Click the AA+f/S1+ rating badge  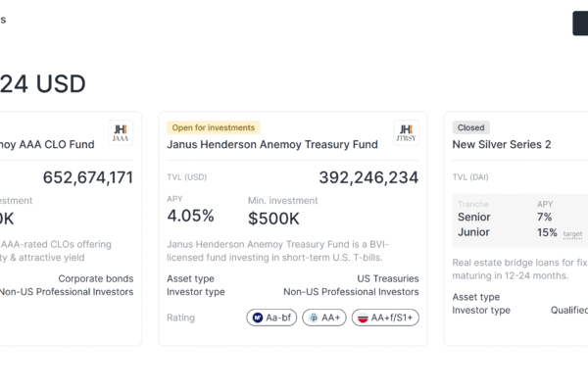click(x=385, y=318)
